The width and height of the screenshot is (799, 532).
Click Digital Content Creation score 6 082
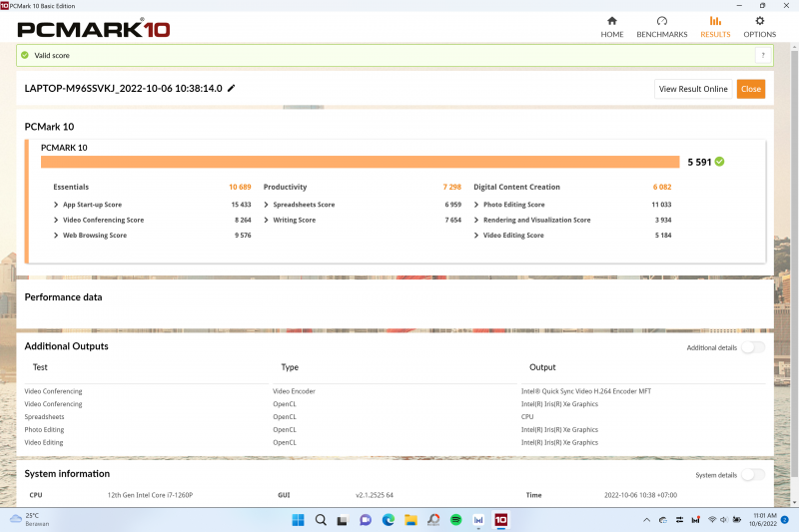[x=662, y=187]
